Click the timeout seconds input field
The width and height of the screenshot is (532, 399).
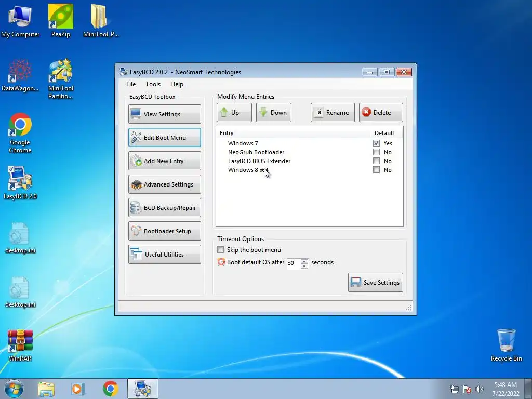coord(294,263)
